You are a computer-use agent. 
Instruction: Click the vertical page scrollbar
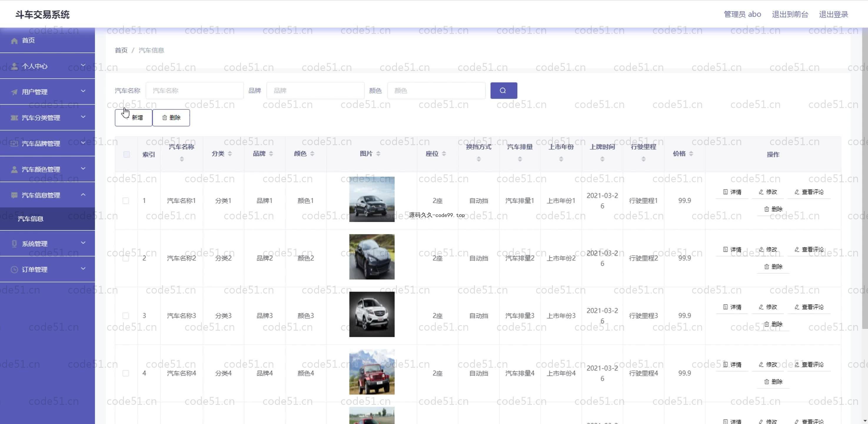click(x=865, y=179)
